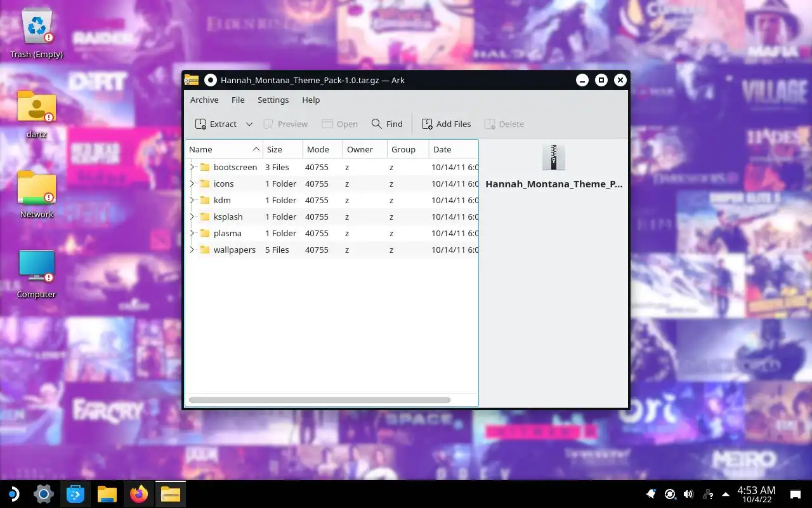Image resolution: width=812 pixels, height=508 pixels.
Task: Click the Hannah_Montana_Theme_P... file name label
Action: 554,184
